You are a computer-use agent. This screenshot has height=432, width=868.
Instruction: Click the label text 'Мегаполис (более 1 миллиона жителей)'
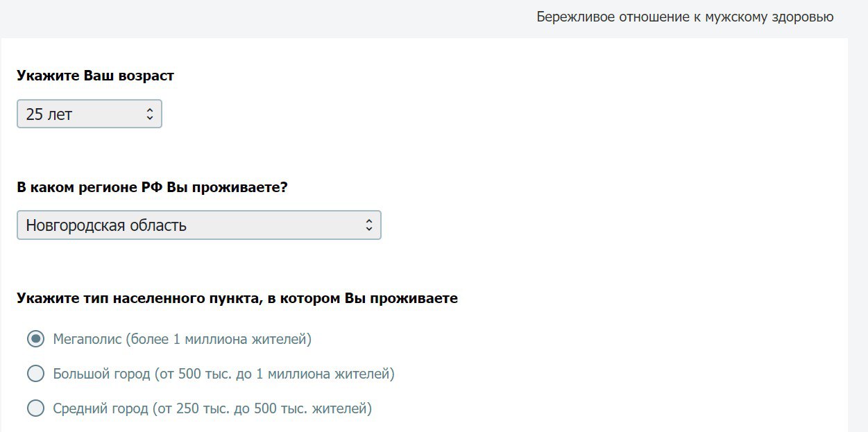[x=182, y=339]
